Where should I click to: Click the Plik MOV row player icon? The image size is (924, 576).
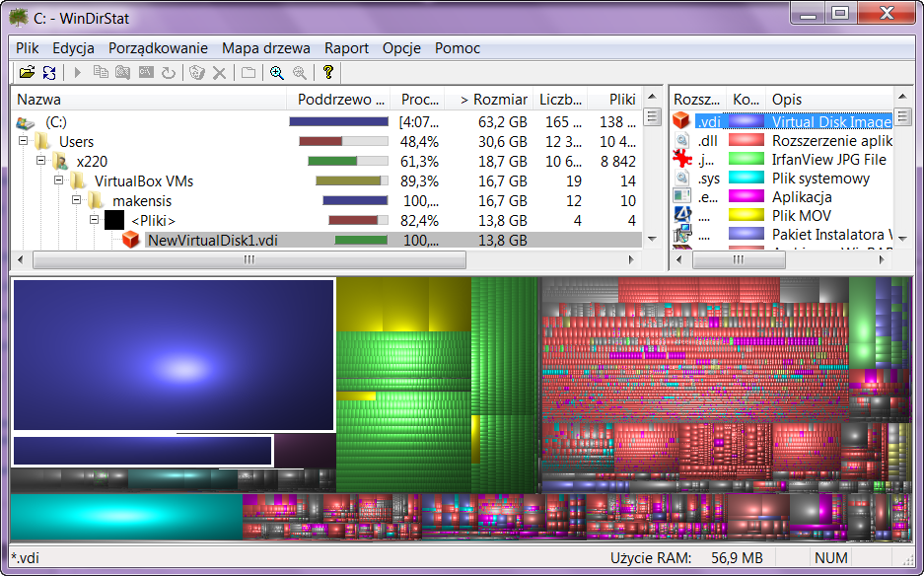pos(681,215)
